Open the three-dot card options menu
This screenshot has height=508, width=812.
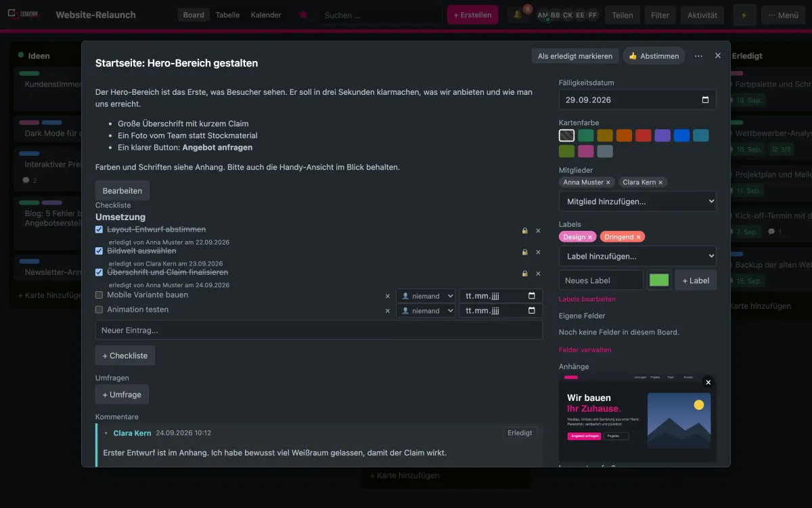click(x=698, y=56)
